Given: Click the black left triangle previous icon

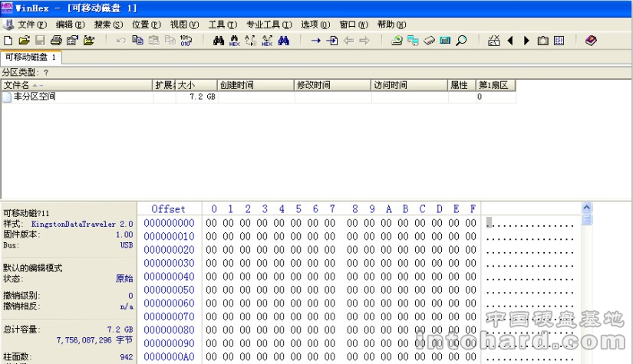Looking at the screenshot, I should point(510,41).
